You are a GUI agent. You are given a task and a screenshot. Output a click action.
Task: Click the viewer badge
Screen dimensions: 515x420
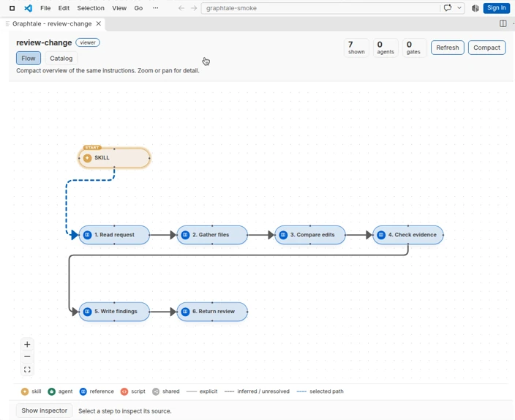tap(88, 42)
